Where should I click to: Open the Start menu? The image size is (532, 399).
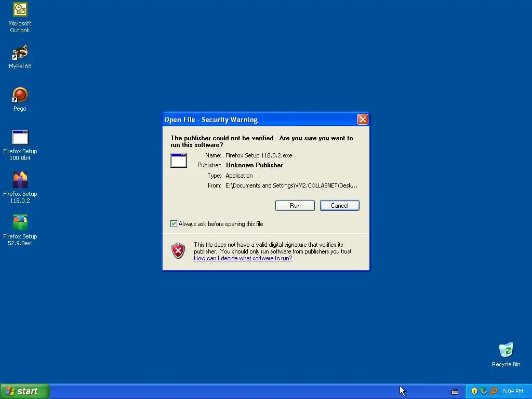coord(25,391)
